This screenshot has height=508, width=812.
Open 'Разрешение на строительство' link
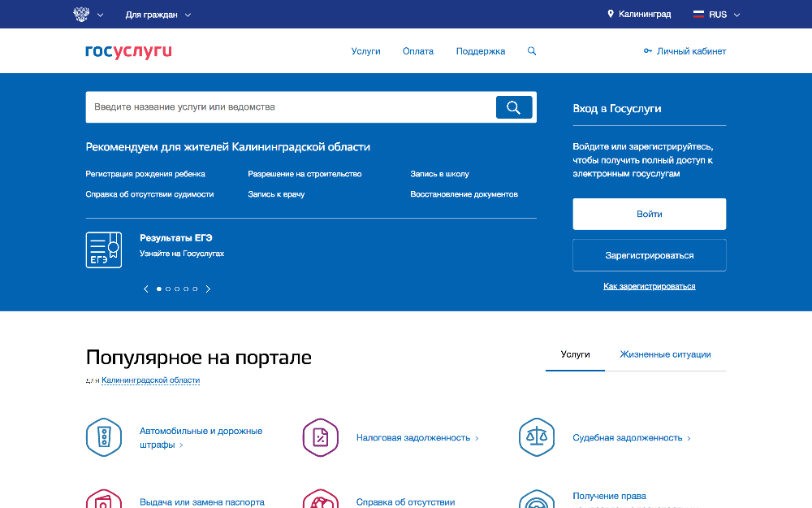click(304, 174)
